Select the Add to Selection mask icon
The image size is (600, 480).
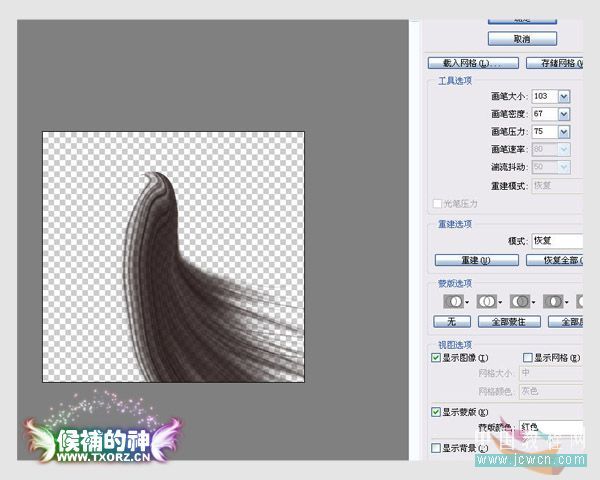pos(487,302)
